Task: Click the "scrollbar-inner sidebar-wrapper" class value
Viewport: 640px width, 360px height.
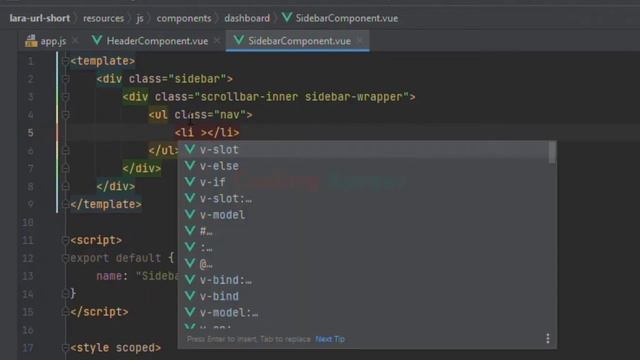Action: 302,97
